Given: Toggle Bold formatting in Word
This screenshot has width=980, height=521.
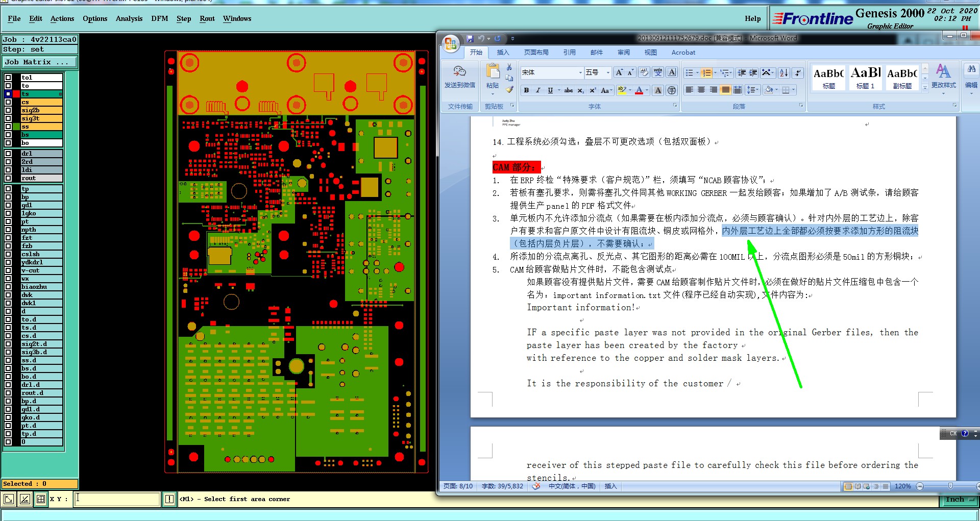Looking at the screenshot, I should click(526, 90).
